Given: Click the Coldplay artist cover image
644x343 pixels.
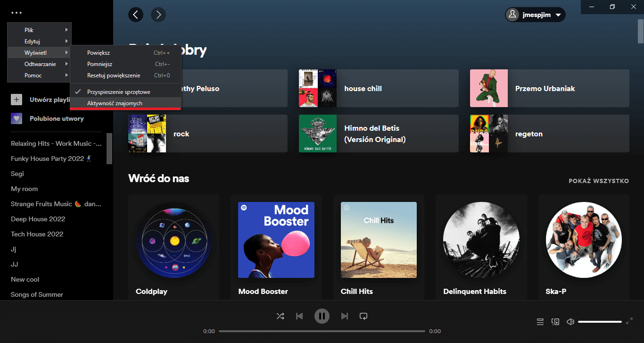Looking at the screenshot, I should click(174, 240).
